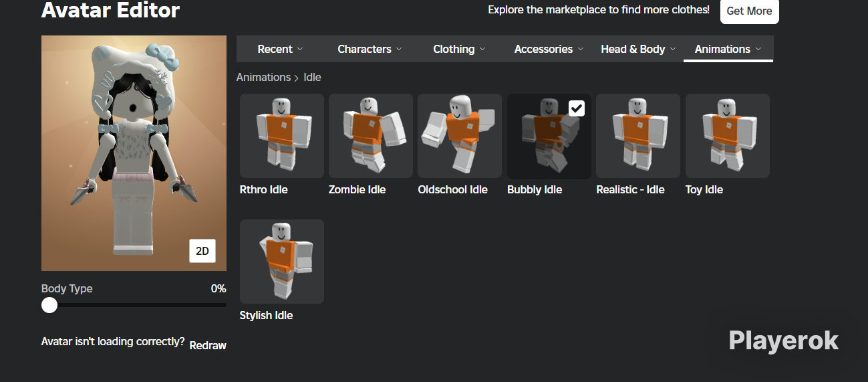Click the Bubbly Idle label
The width and height of the screenshot is (868, 382).
pos(535,189)
